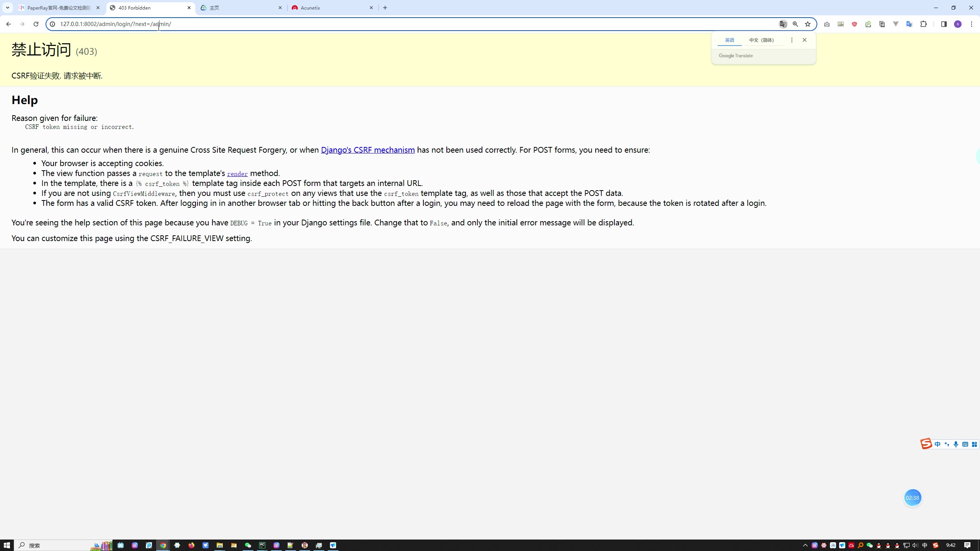
Task: Click the camera screenshot extension icon
Action: (827, 24)
